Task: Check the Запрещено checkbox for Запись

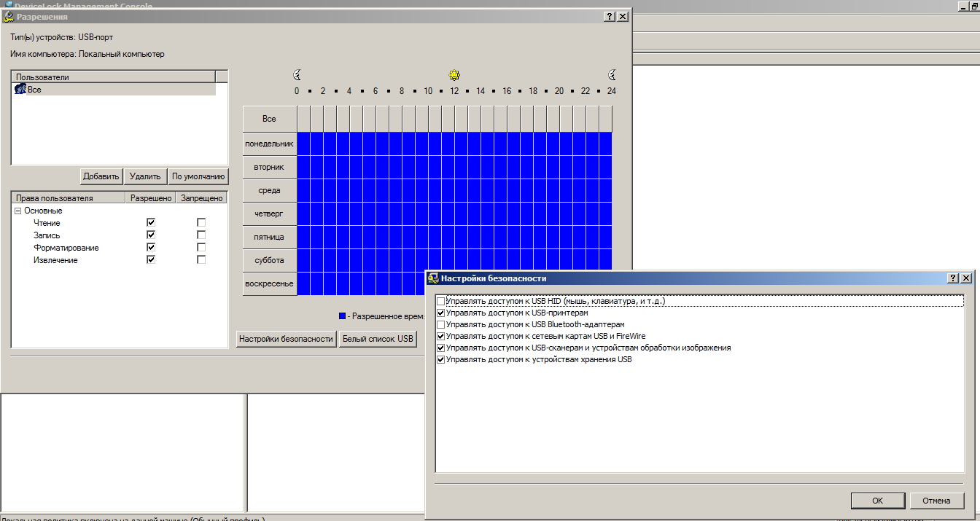Action: (x=201, y=235)
